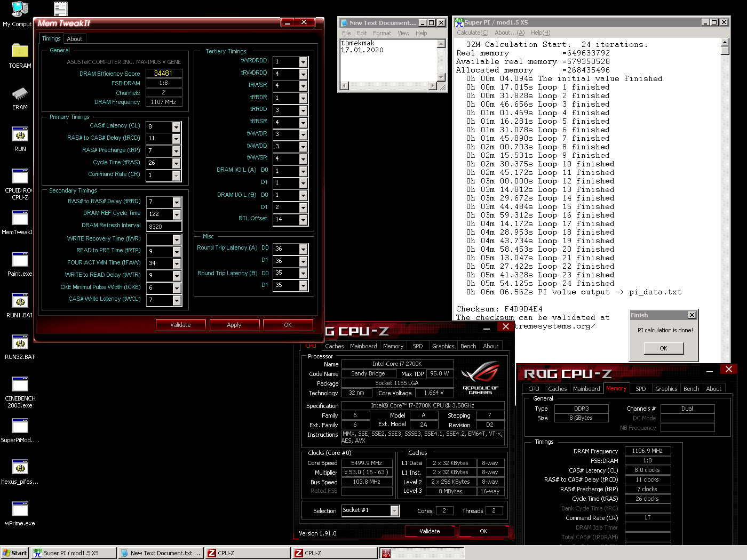
Task: Click Notepad vertical scrollbar down arrow
Action: pos(441,77)
